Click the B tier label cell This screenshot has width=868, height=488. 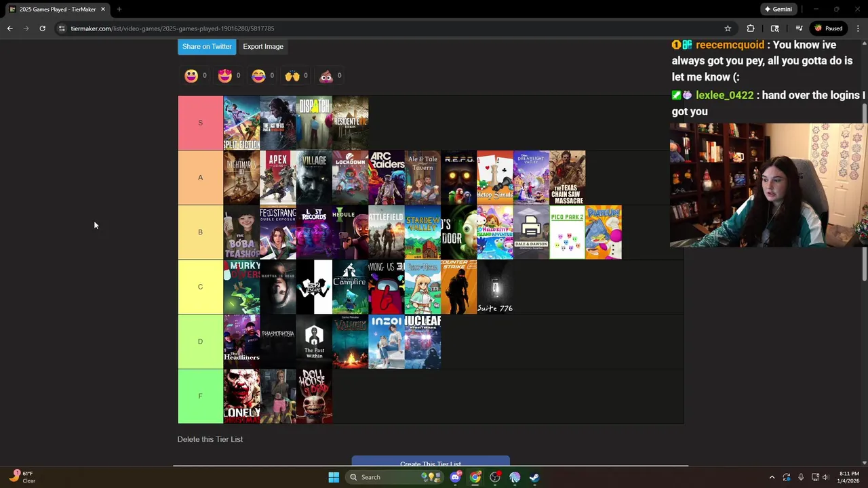200,232
